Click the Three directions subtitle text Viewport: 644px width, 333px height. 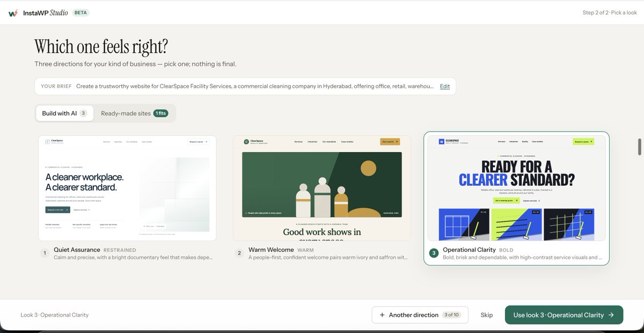pyautogui.click(x=136, y=64)
